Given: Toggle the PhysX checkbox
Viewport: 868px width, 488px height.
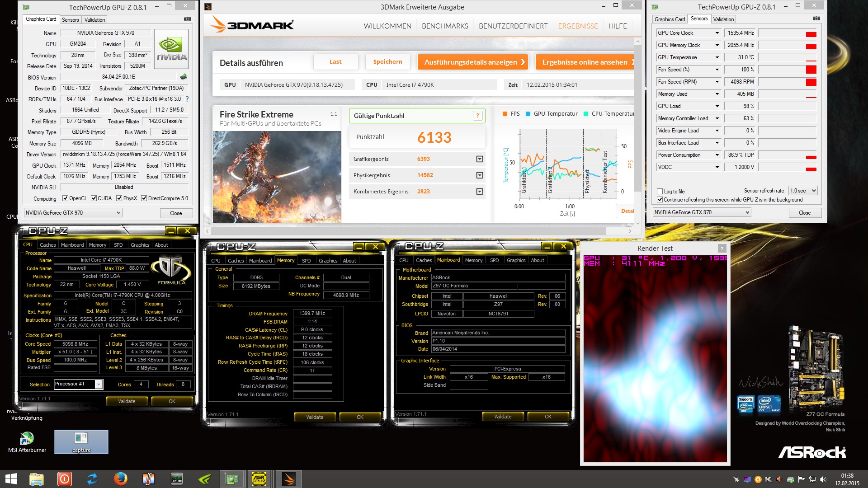Looking at the screenshot, I should 119,198.
